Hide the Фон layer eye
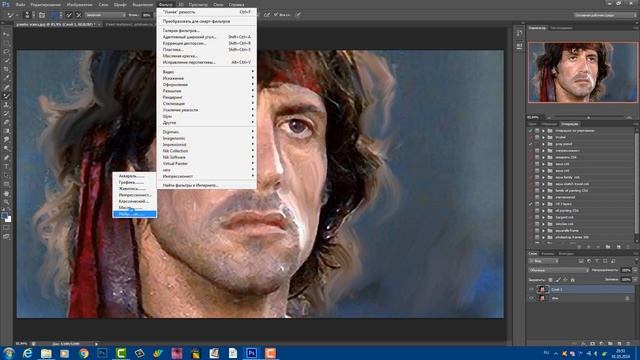 (x=531, y=298)
